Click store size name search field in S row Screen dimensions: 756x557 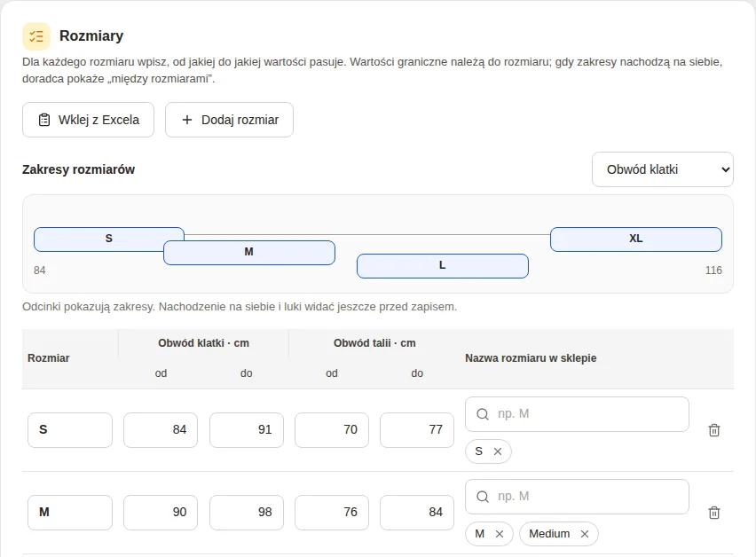pos(577,414)
